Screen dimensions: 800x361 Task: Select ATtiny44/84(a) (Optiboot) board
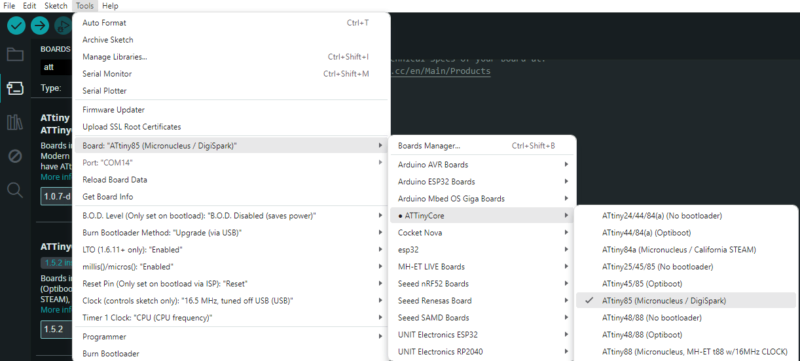(686, 233)
